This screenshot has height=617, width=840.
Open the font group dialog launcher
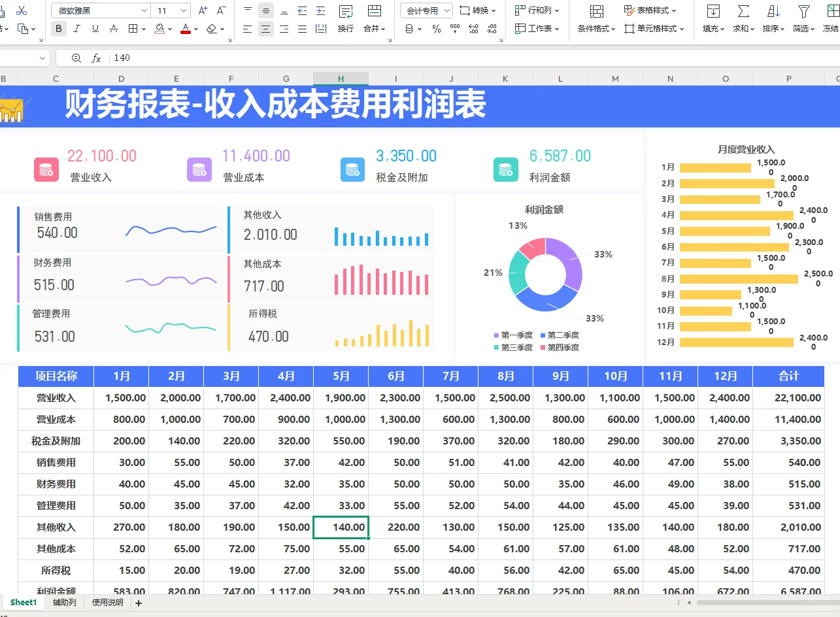[x=229, y=41]
